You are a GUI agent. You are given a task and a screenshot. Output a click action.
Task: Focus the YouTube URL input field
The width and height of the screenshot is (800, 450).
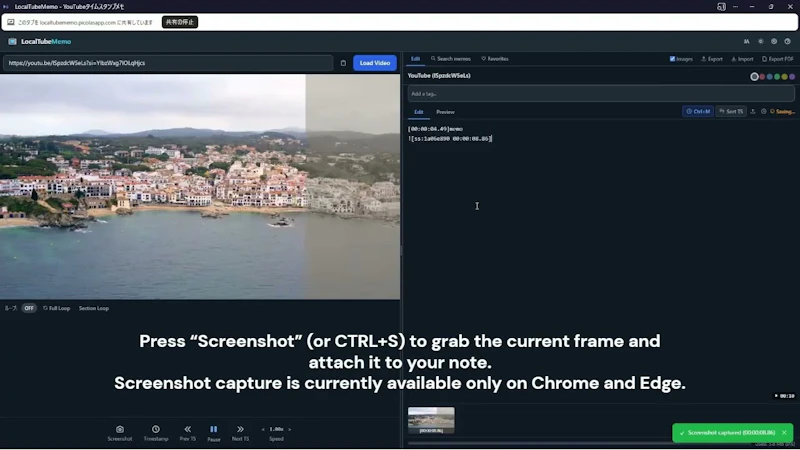coord(168,63)
